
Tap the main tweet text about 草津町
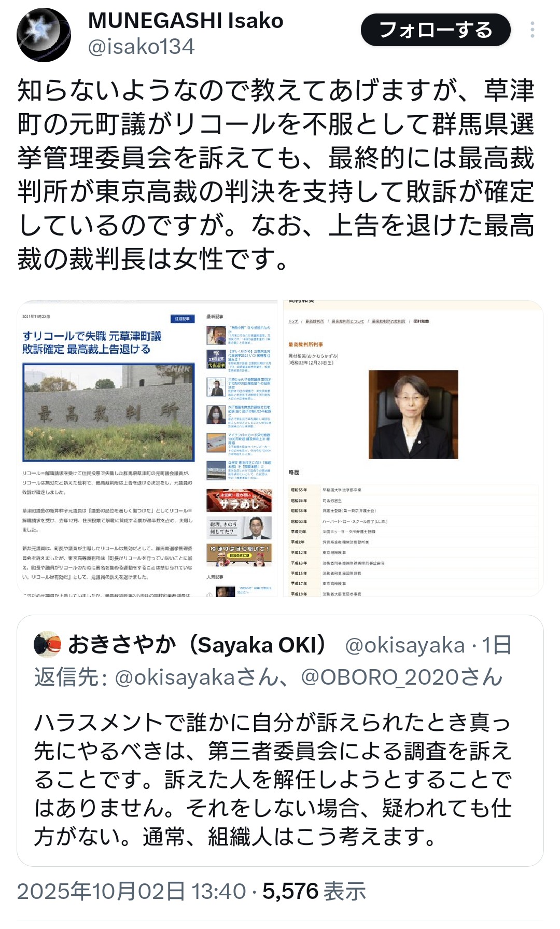pos(276,174)
